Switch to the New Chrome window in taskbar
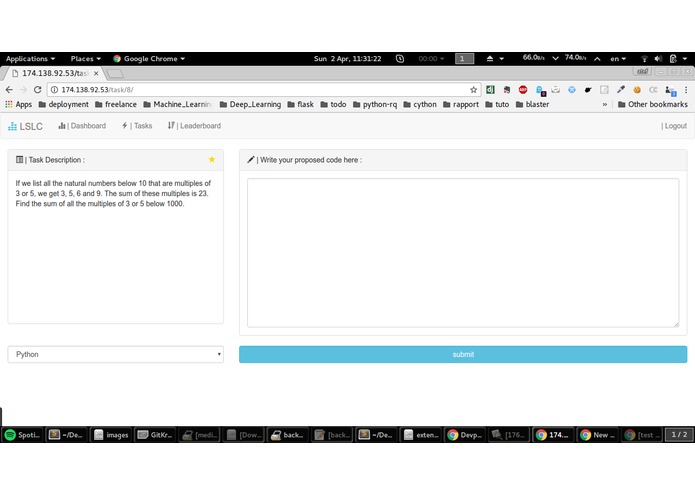Image resolution: width=695 pixels, height=494 pixels. tap(598, 435)
